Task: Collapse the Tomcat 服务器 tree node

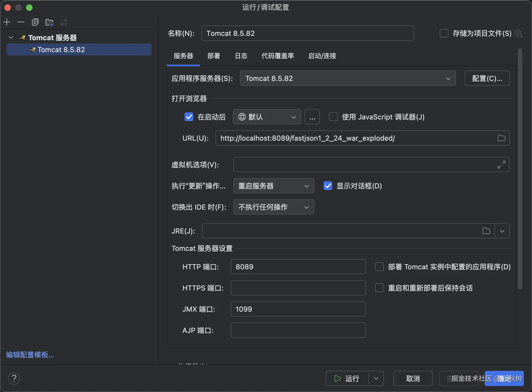Action: tap(11, 37)
